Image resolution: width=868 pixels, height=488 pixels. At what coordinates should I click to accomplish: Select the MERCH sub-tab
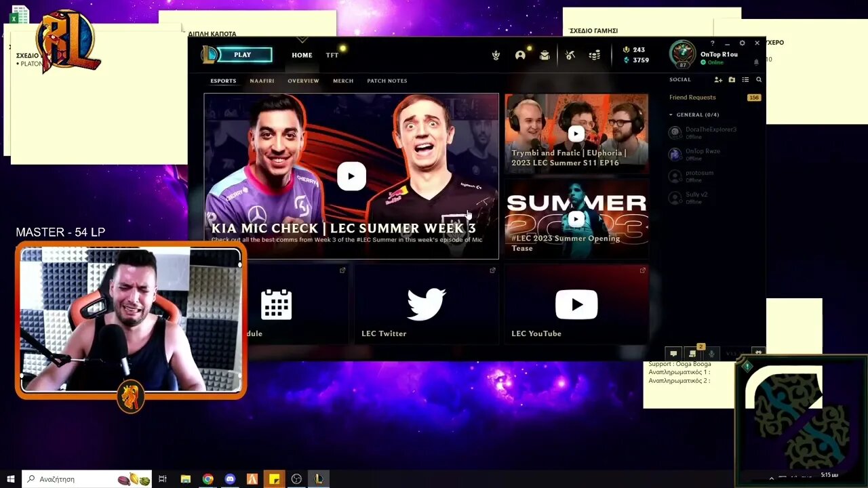pyautogui.click(x=343, y=81)
